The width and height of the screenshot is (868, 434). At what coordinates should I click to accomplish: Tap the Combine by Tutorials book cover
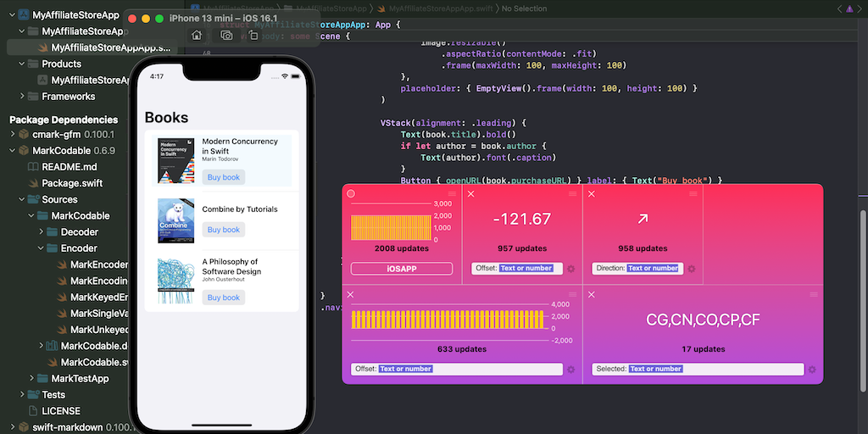(x=175, y=220)
